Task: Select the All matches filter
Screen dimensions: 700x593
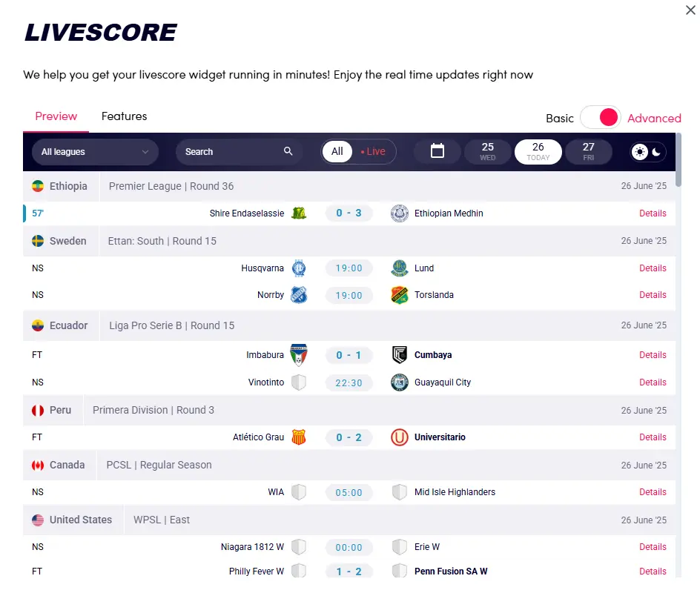Action: pyautogui.click(x=337, y=151)
